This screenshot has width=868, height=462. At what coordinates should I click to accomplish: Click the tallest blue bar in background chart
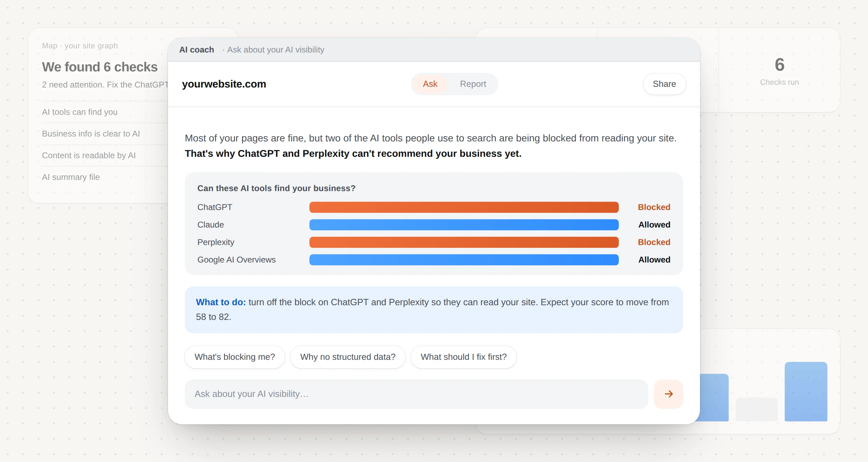click(806, 392)
